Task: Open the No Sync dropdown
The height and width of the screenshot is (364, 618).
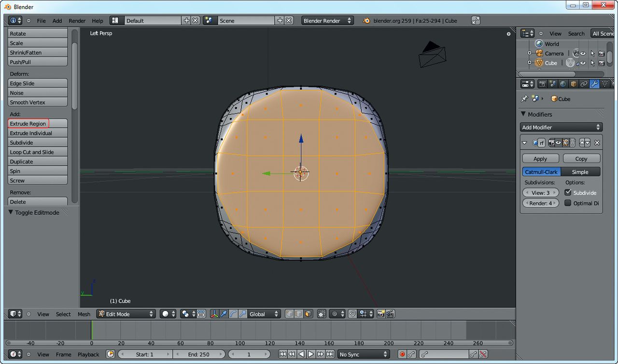Action: pyautogui.click(x=364, y=354)
